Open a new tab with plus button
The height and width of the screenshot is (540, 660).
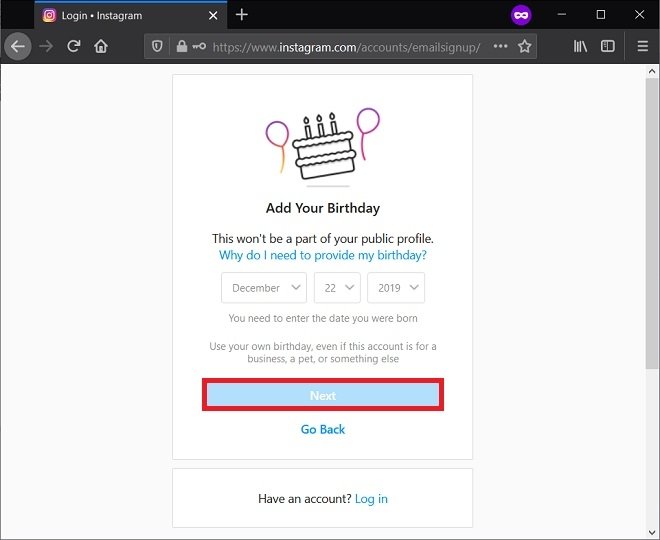point(242,15)
